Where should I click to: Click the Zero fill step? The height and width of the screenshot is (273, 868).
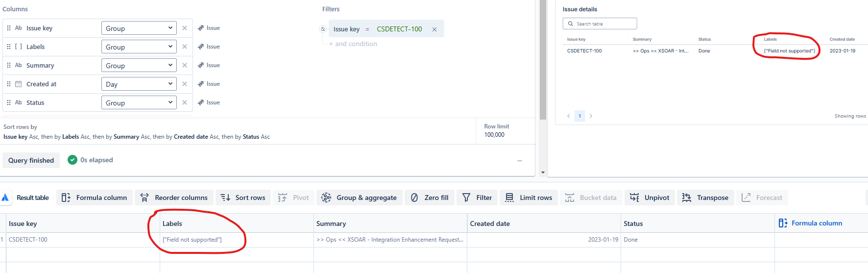tap(430, 198)
